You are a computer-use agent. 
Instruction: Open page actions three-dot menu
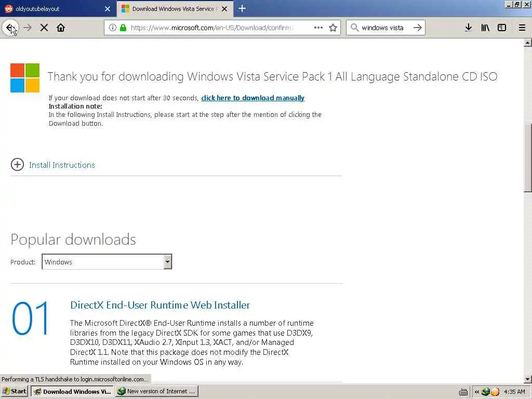click(318, 28)
